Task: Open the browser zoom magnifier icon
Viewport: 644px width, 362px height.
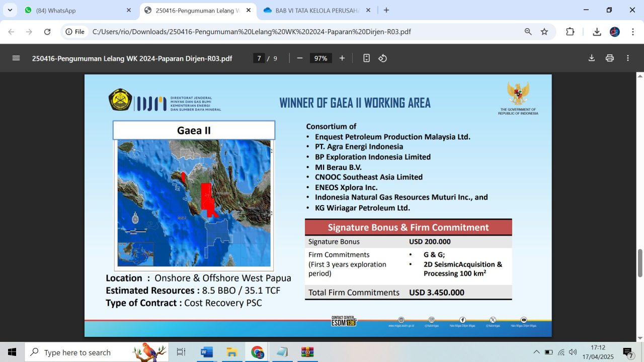Action: pos(528,32)
